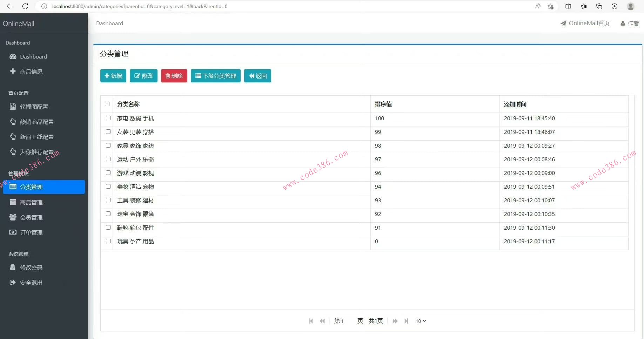Open browser profile avatar
This screenshot has width=644, height=339.
[631, 6]
